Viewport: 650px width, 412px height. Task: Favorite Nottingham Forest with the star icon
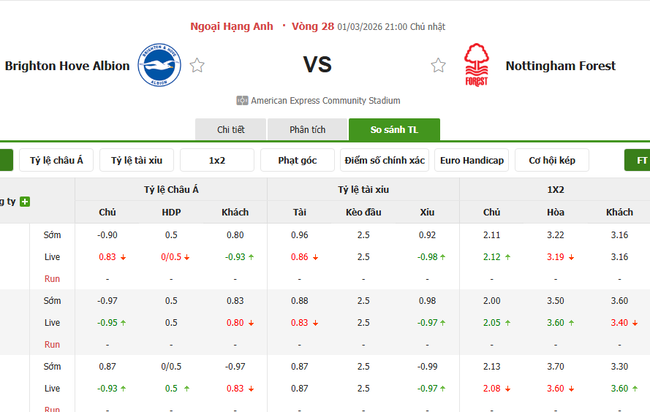[x=438, y=66]
